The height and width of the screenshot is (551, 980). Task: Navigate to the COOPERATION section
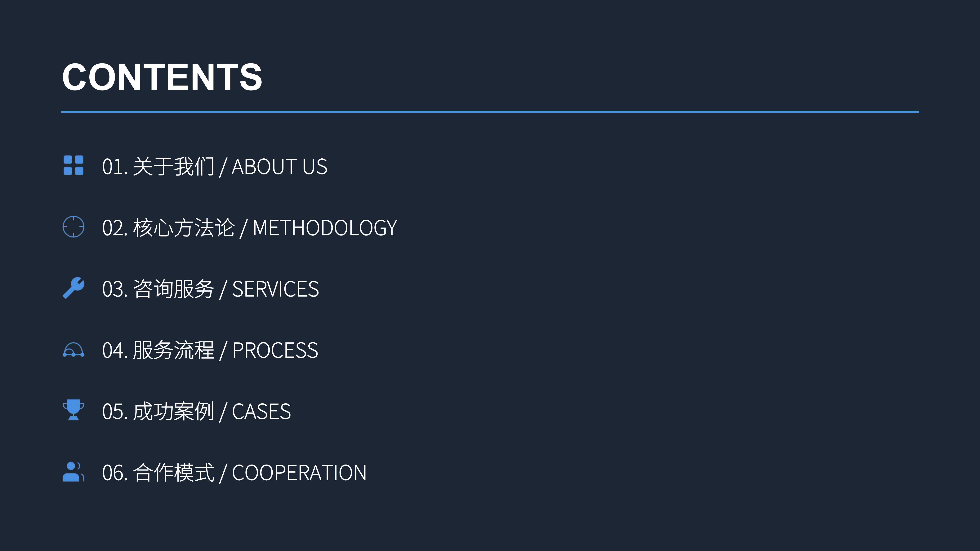coord(299,473)
